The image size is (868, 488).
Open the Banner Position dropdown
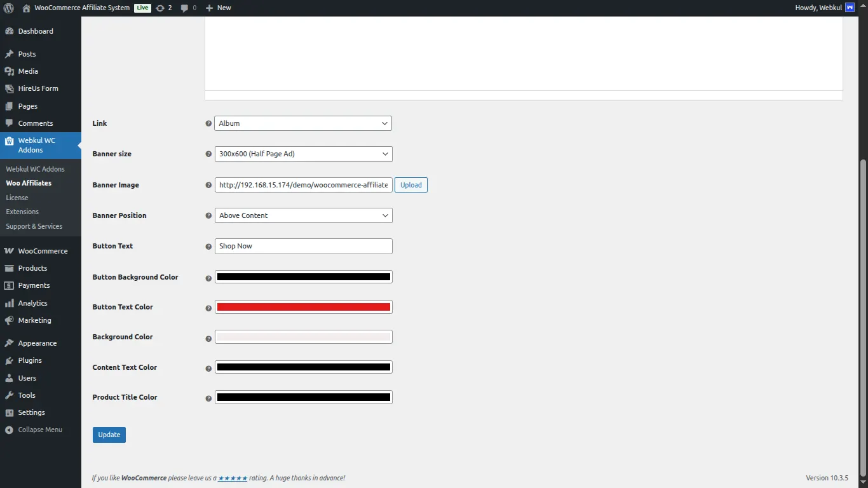point(303,215)
